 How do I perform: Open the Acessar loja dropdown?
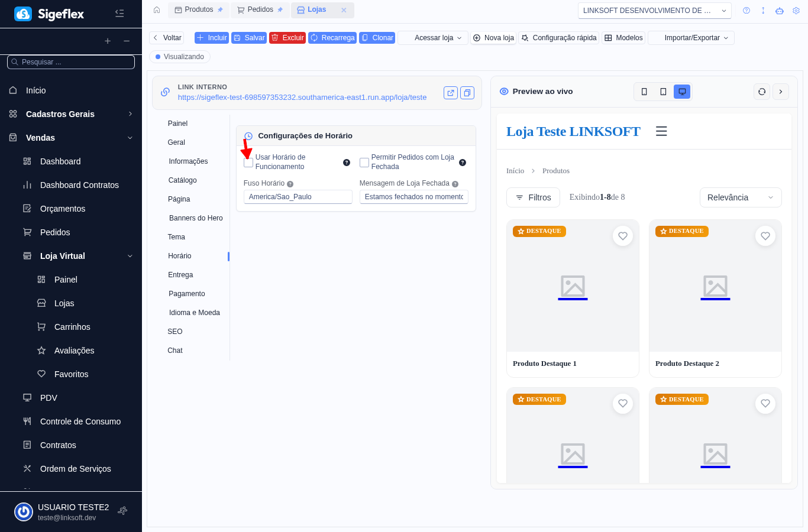433,38
